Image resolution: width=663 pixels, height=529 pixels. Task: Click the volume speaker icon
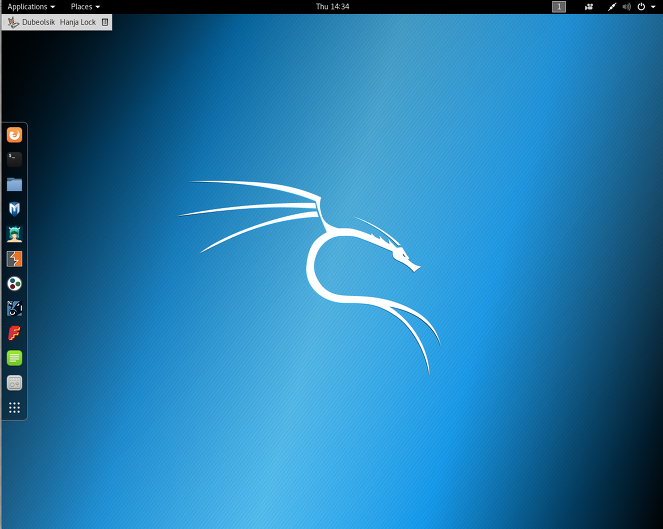627,7
